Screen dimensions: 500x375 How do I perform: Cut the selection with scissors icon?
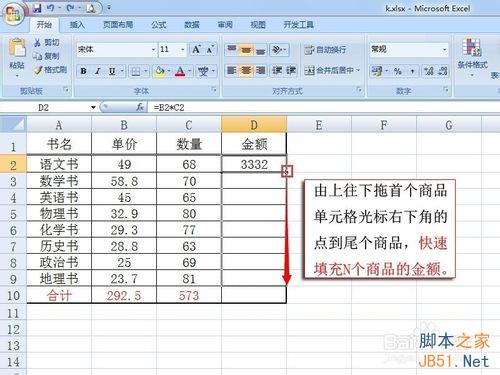pos(46,42)
